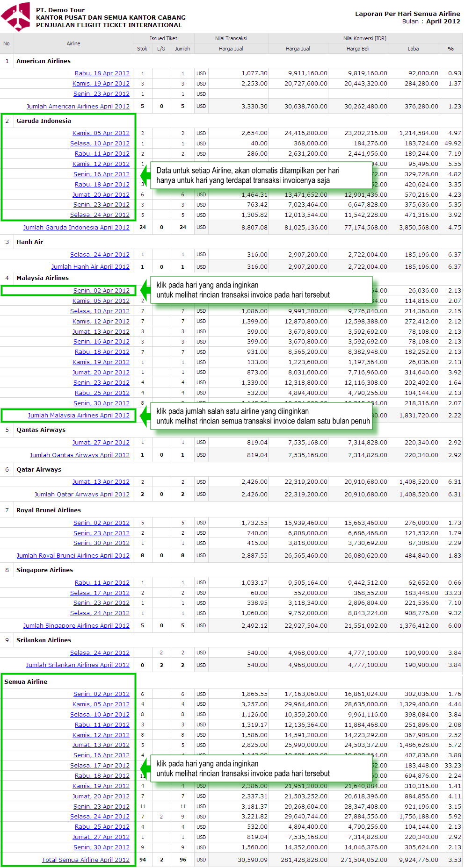This screenshot has height=868, width=465.
Task: Open Senin, 23 Apr 2012 under Royal Brunei Airlines
Action: click(102, 533)
